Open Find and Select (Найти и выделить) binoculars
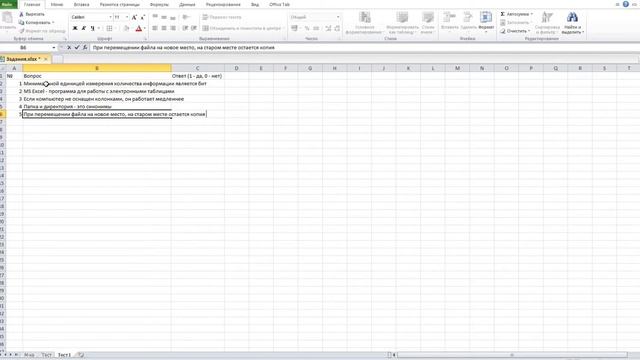The height and width of the screenshot is (360, 640). pyautogui.click(x=573, y=23)
